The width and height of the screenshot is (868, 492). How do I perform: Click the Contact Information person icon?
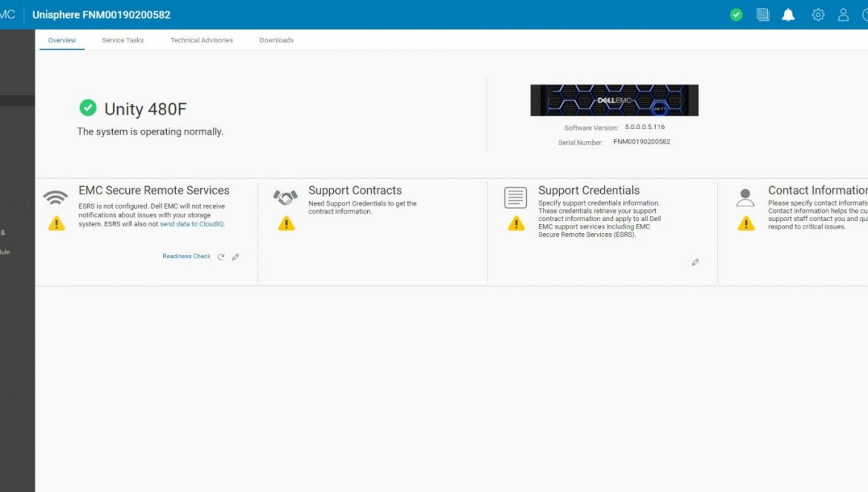(x=745, y=197)
